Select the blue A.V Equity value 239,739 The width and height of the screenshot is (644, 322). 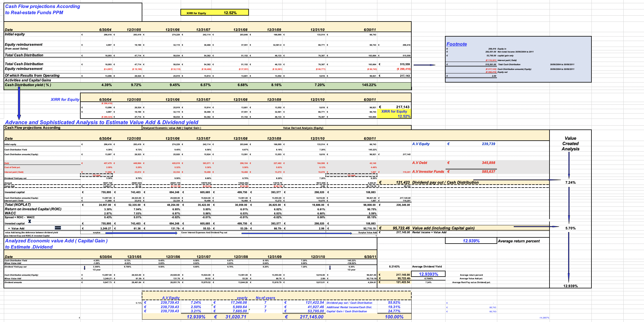[488, 144]
